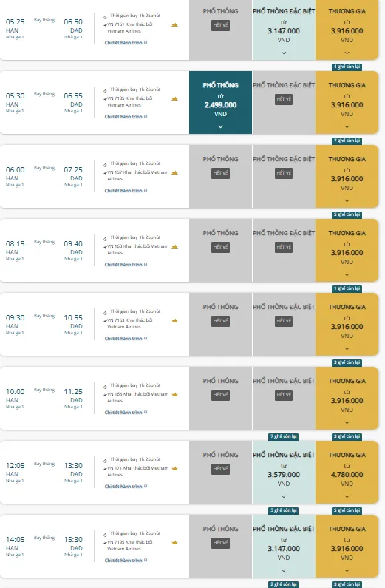Expand Phổ Thông Đặc Biệt 3.579.000 fare option
Screen dimensions: 385x588
coord(284,496)
